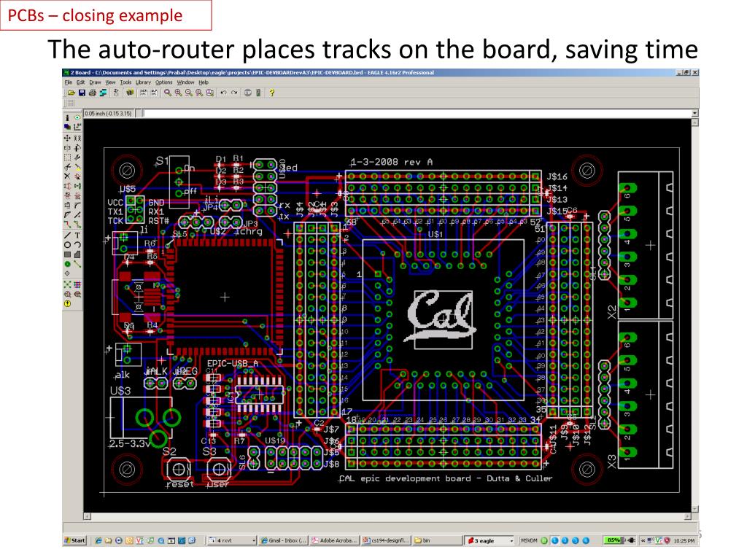Select the Change wrench tool
747x560 pixels.
pos(77,157)
